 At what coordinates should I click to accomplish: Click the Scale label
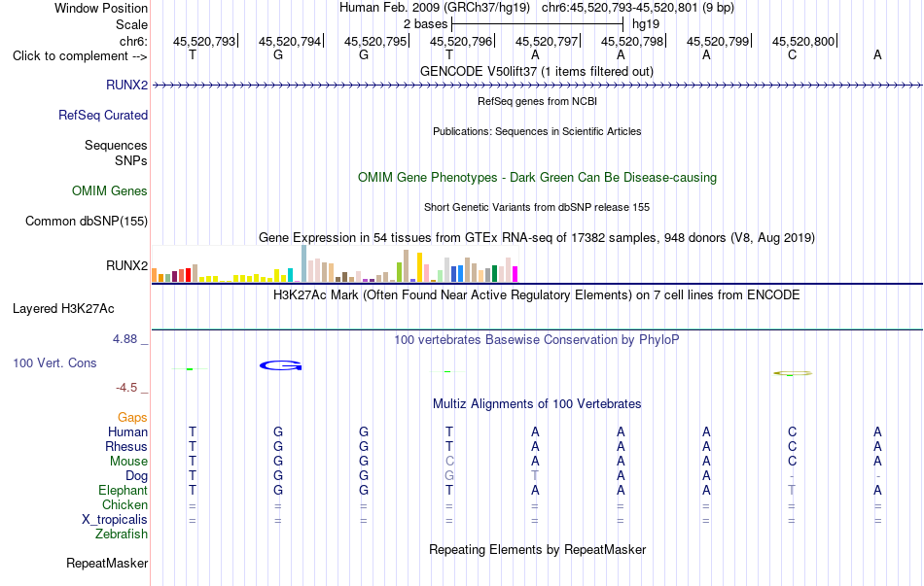[132, 24]
